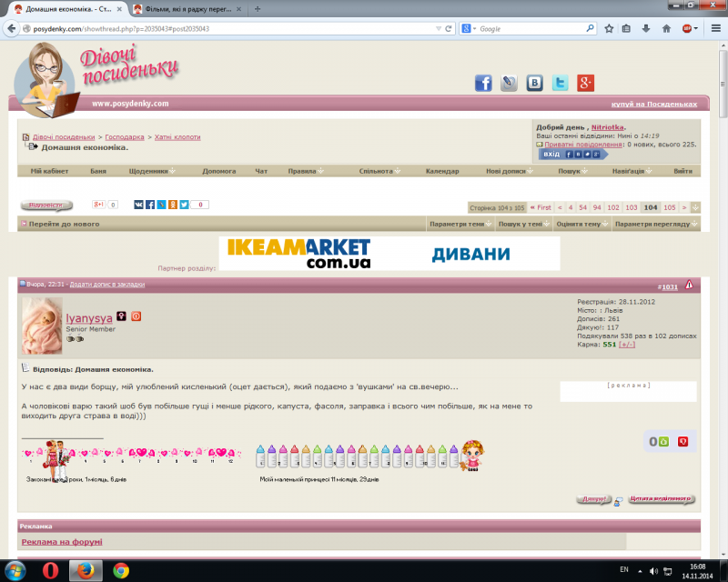Go to Firefox home page icon

coord(666,29)
